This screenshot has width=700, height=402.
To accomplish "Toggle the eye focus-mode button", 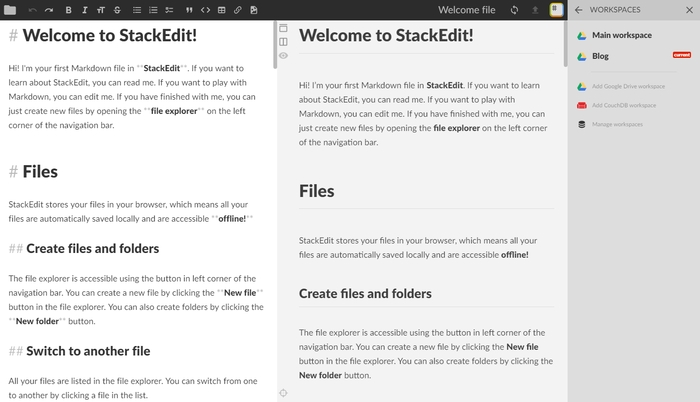I will click(283, 56).
